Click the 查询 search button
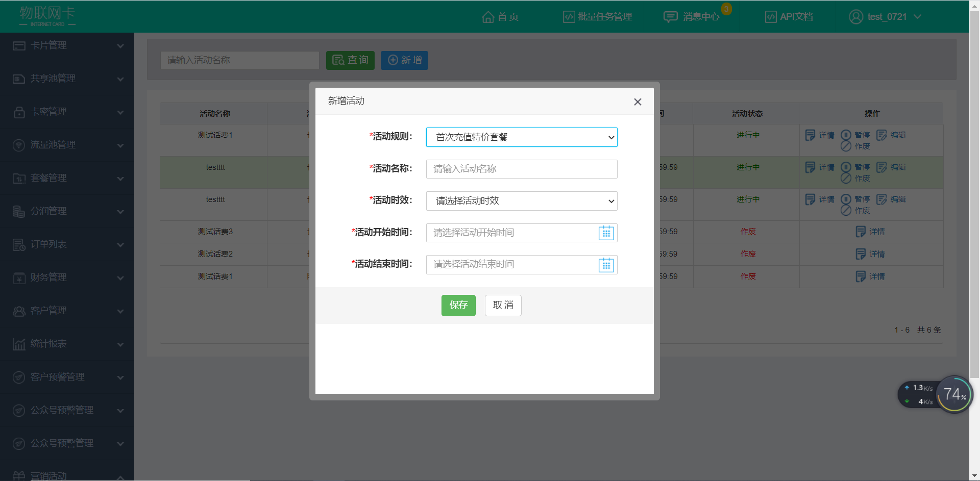 [x=350, y=60]
